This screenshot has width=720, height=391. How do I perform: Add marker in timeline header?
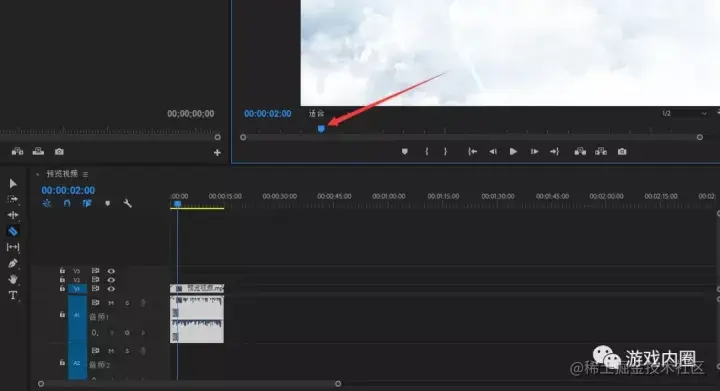click(107, 203)
